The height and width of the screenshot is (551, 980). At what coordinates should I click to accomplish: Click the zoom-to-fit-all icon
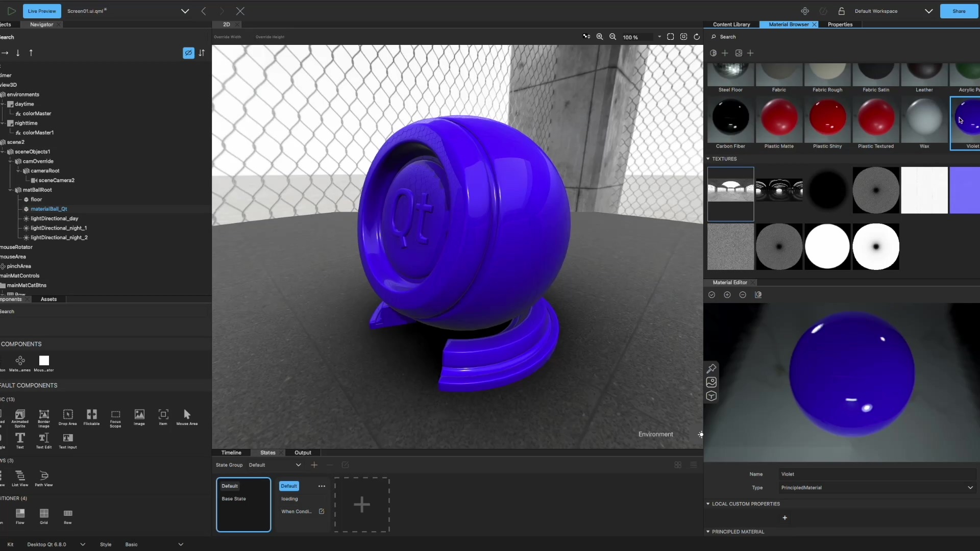670,37
